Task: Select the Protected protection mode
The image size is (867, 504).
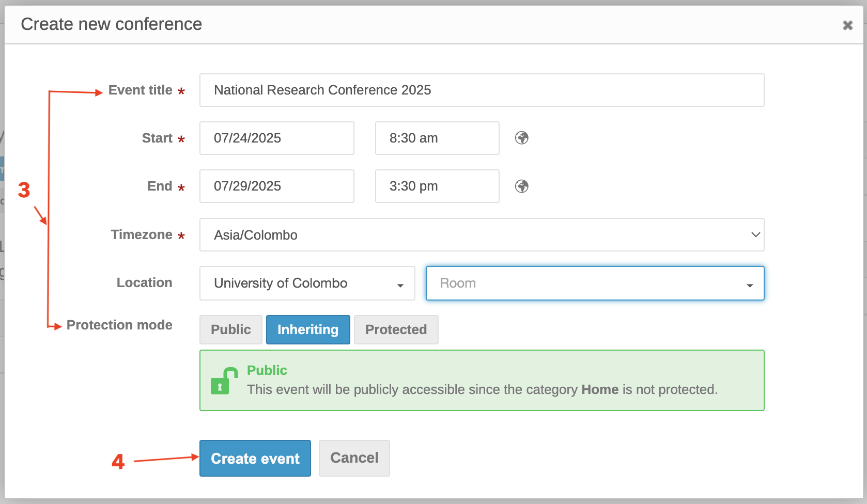Action: tap(396, 329)
